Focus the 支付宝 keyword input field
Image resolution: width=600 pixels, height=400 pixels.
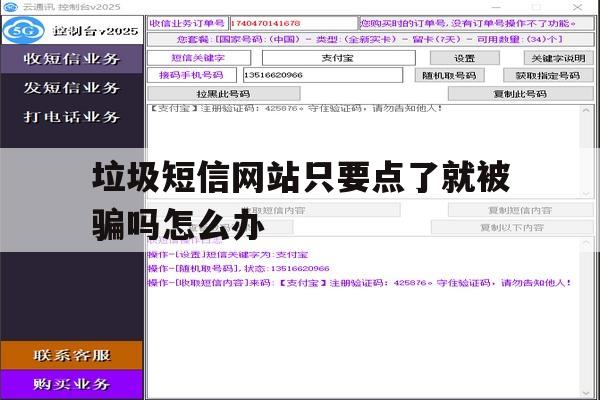(x=339, y=58)
